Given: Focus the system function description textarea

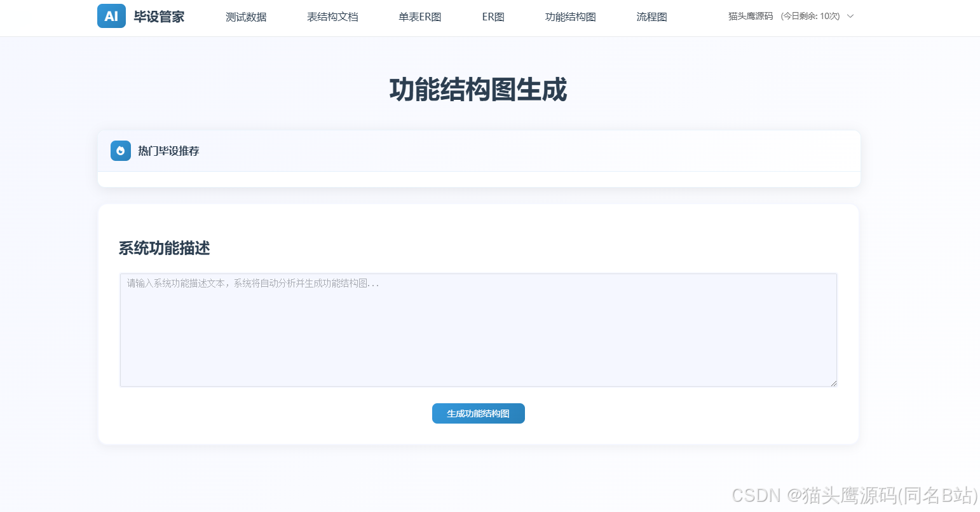Looking at the screenshot, I should click(x=479, y=330).
